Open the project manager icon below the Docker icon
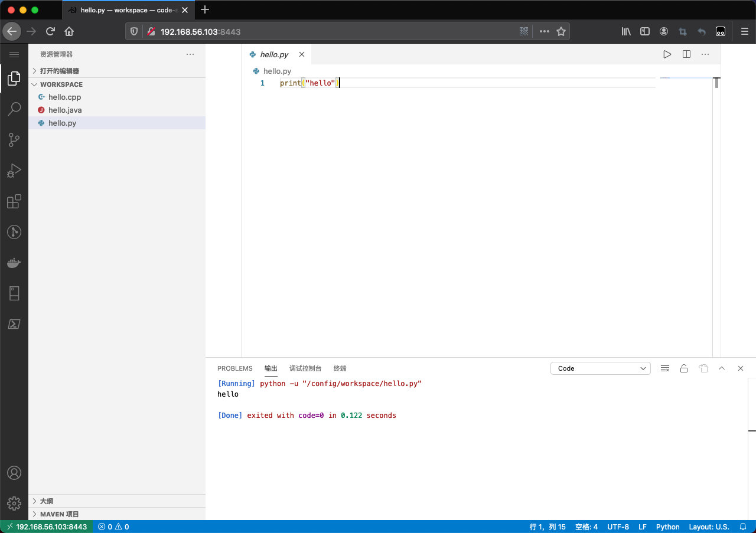 coord(14,293)
